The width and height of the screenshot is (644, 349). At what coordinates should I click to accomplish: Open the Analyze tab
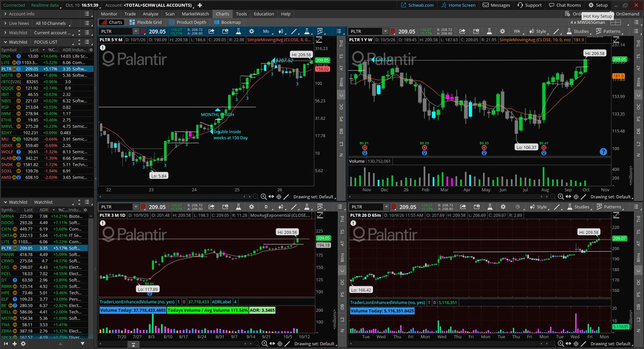150,13
